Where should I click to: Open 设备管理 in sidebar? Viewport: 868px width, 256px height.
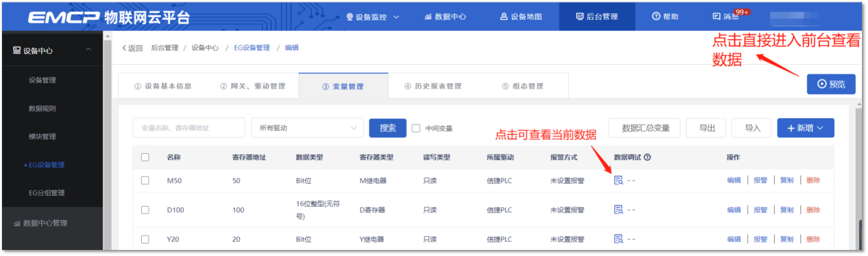(42, 80)
